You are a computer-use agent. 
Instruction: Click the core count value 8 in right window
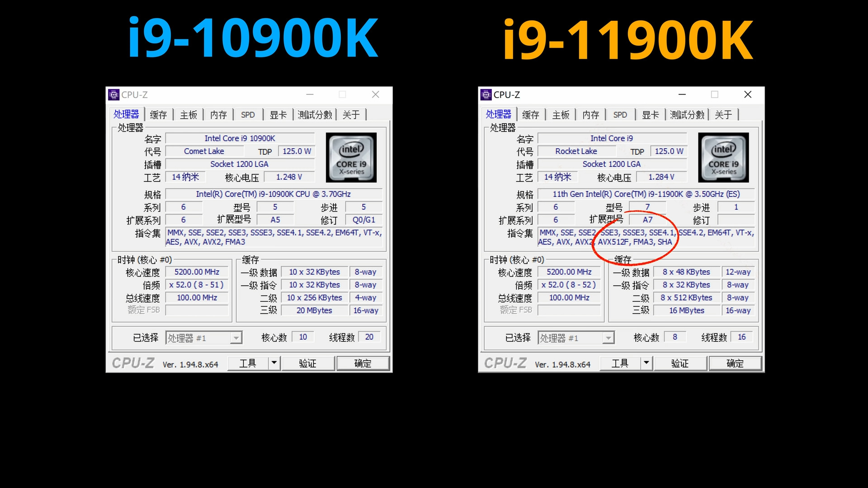coord(675,337)
